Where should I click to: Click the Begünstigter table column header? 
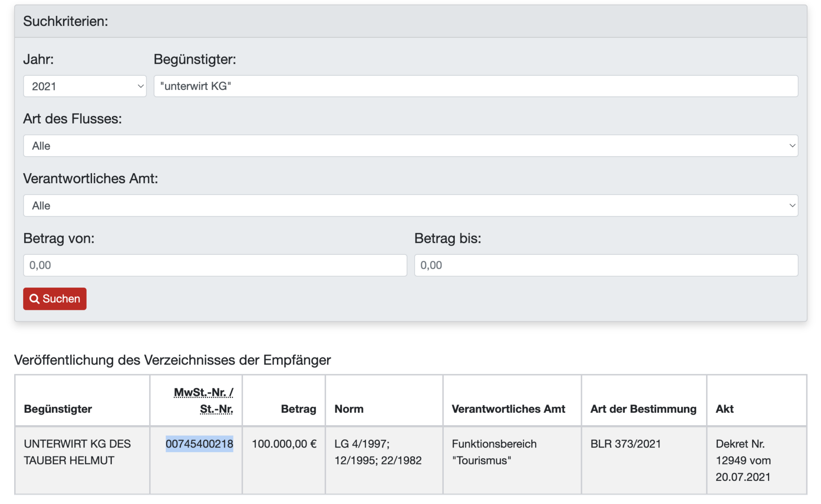click(x=58, y=409)
